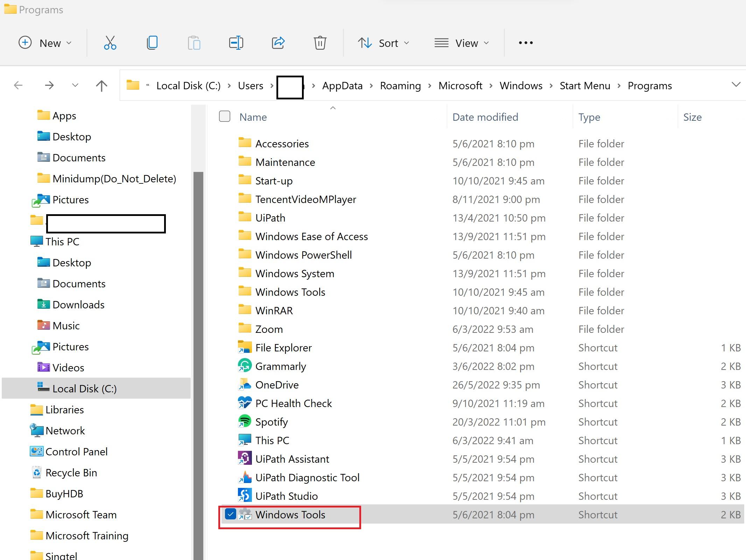Go forward with the right arrow

[49, 85]
